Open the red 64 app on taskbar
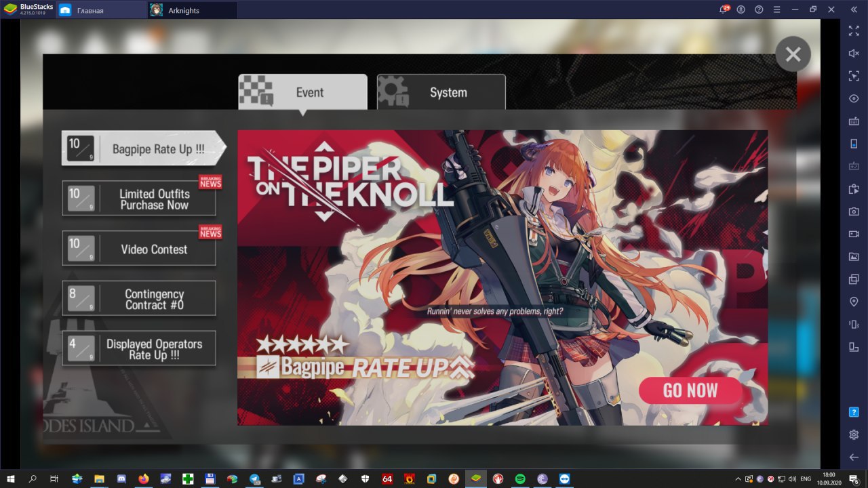Screen dimensions: 868x488 click(387, 479)
